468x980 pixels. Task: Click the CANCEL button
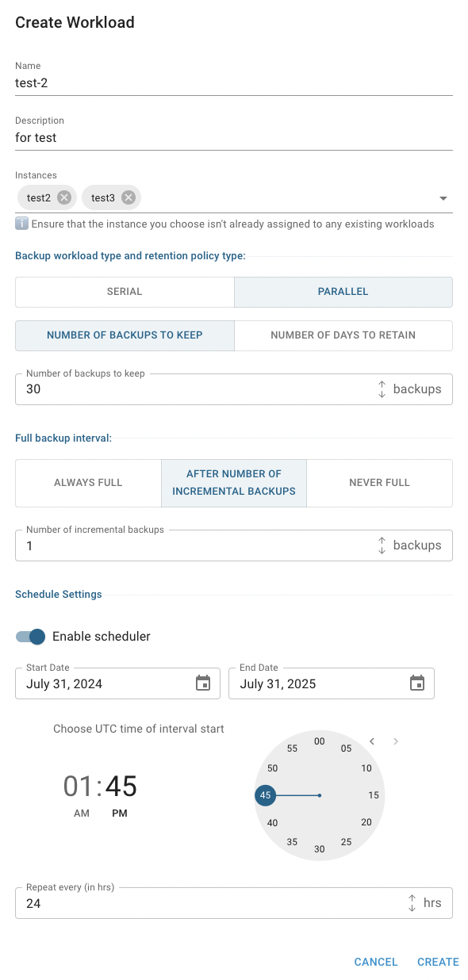(x=376, y=962)
